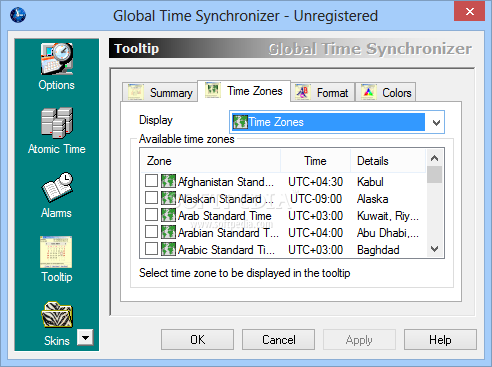Click the Summary tab icon

tap(136, 92)
